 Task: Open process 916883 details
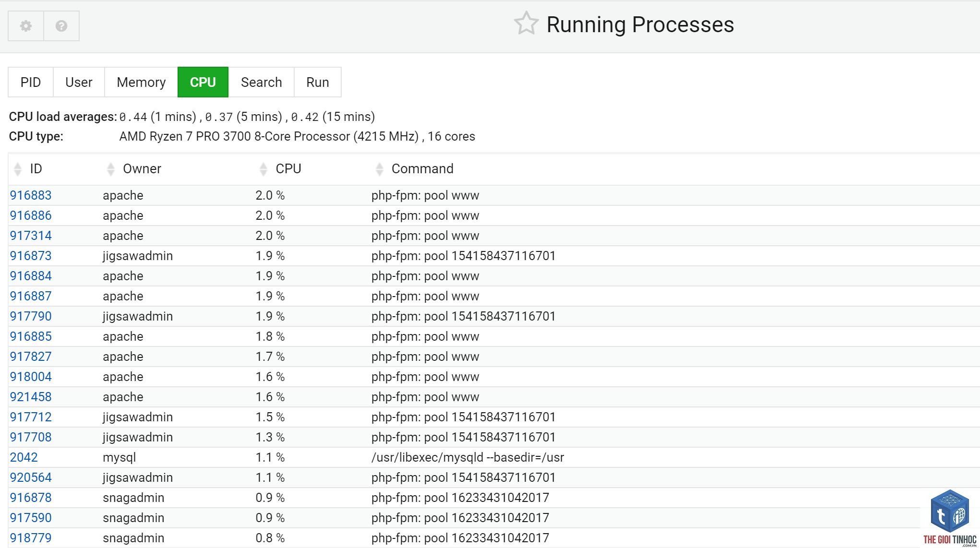point(31,195)
